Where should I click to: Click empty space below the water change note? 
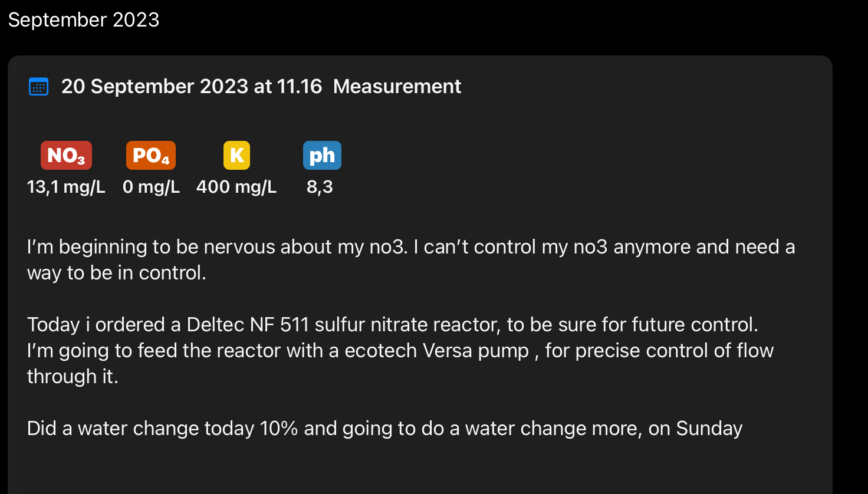(x=413, y=469)
